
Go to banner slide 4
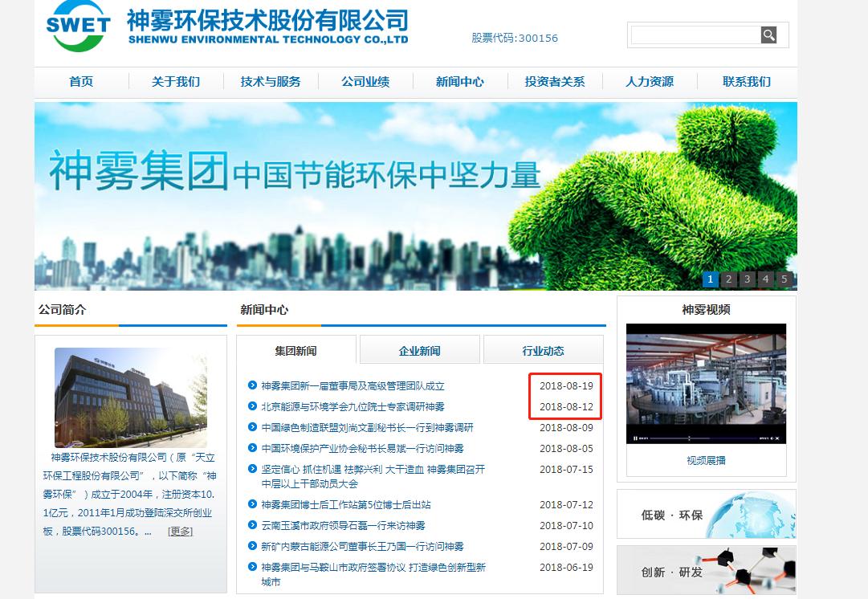[765, 279]
